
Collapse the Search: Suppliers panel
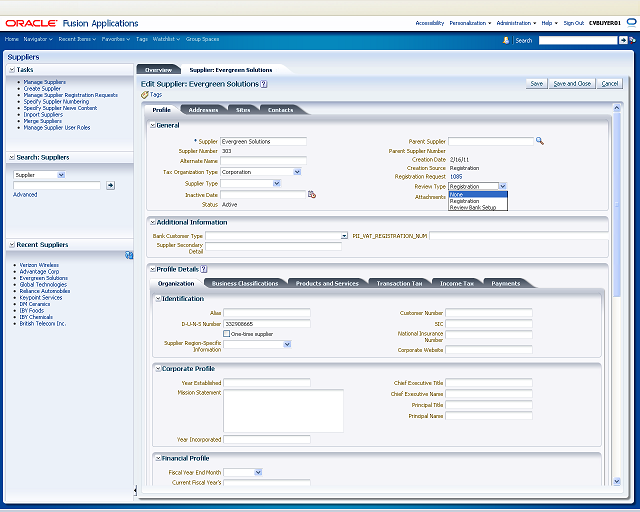[x=12, y=157]
